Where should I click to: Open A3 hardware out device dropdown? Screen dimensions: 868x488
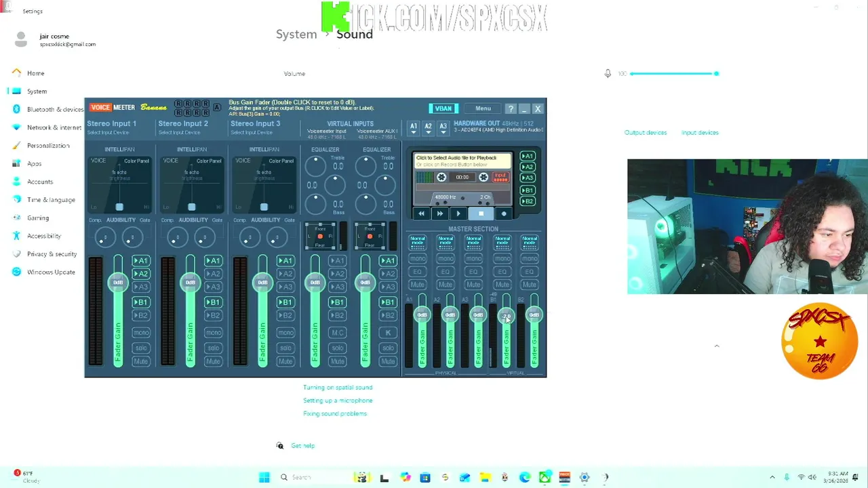(x=443, y=128)
